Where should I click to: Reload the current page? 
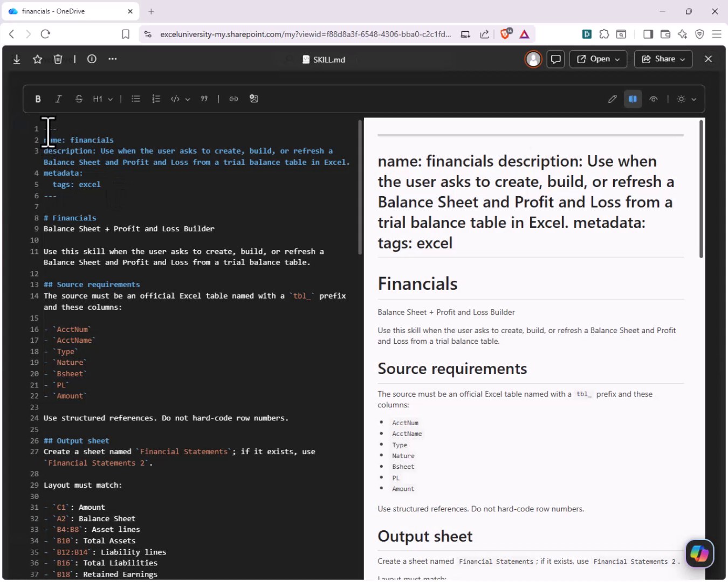[x=45, y=34]
